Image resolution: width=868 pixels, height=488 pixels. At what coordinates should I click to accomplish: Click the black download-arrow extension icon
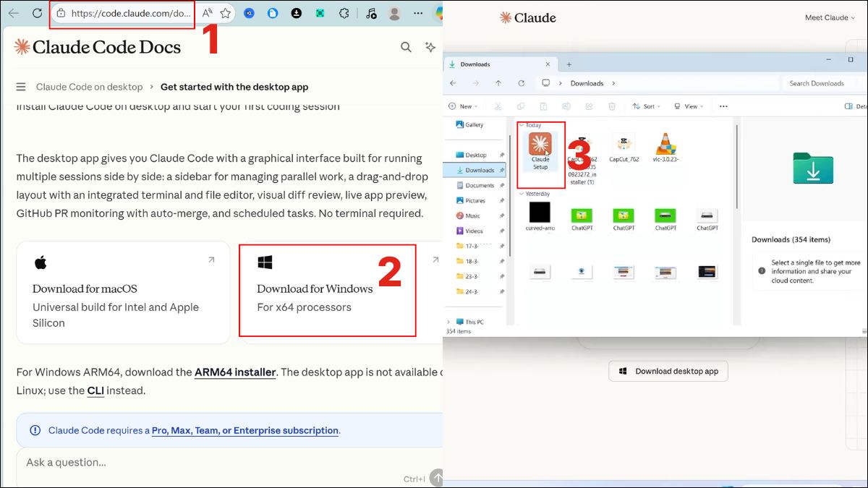click(296, 13)
